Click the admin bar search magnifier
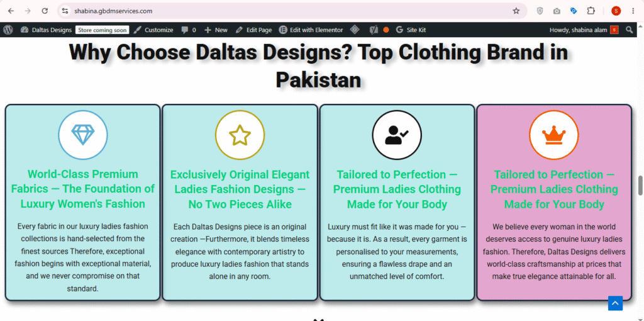 tap(629, 30)
